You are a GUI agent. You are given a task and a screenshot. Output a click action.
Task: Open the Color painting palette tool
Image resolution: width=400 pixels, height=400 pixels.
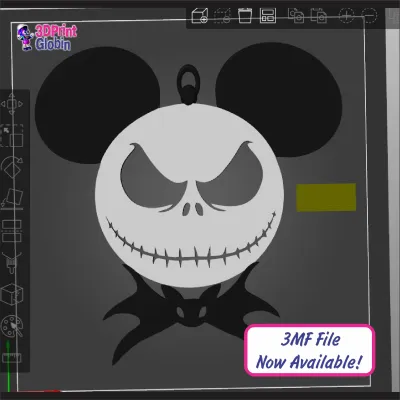point(12,326)
